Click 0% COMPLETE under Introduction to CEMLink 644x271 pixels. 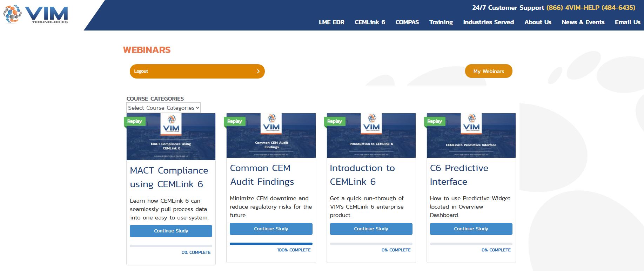[x=396, y=250]
